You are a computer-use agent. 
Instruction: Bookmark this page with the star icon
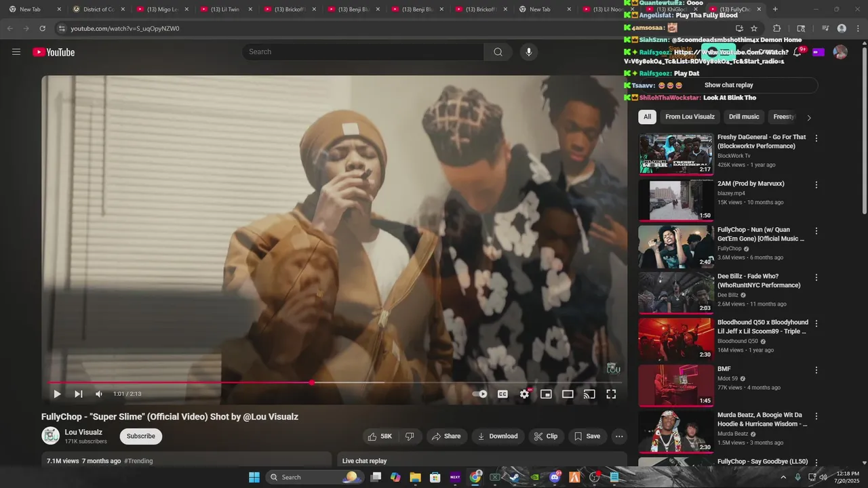point(754,28)
